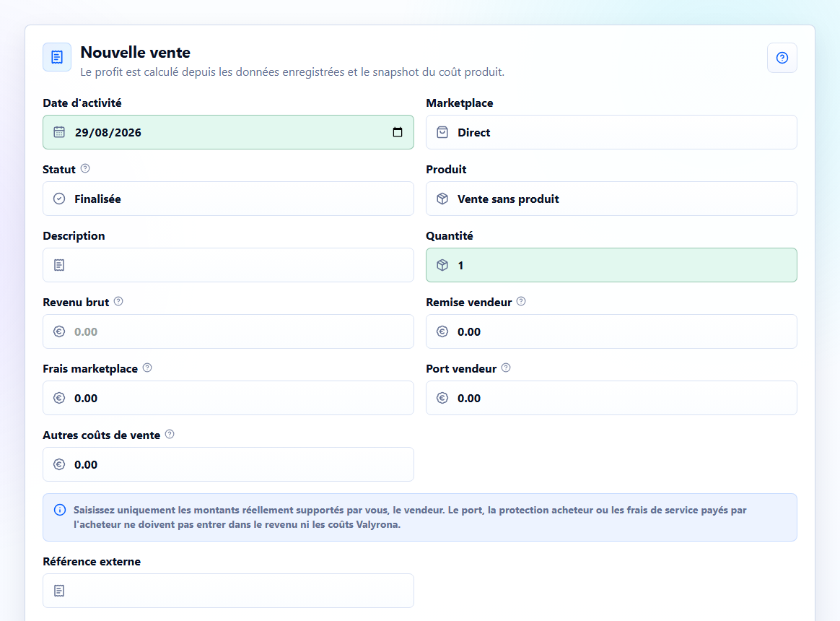This screenshot has width=840, height=621.
Task: Click the Autres coûts de vente help icon
Action: coord(170,435)
